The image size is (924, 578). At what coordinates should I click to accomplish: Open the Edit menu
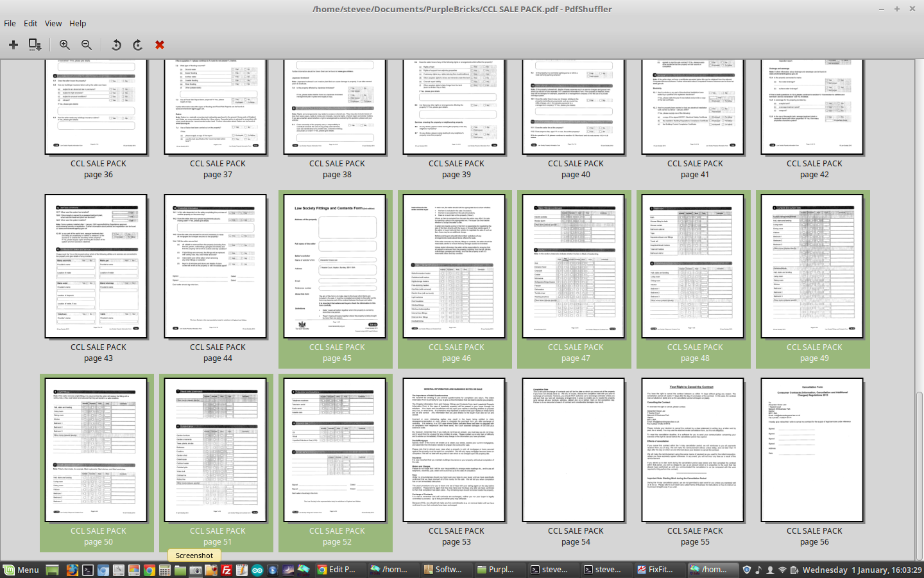point(30,23)
